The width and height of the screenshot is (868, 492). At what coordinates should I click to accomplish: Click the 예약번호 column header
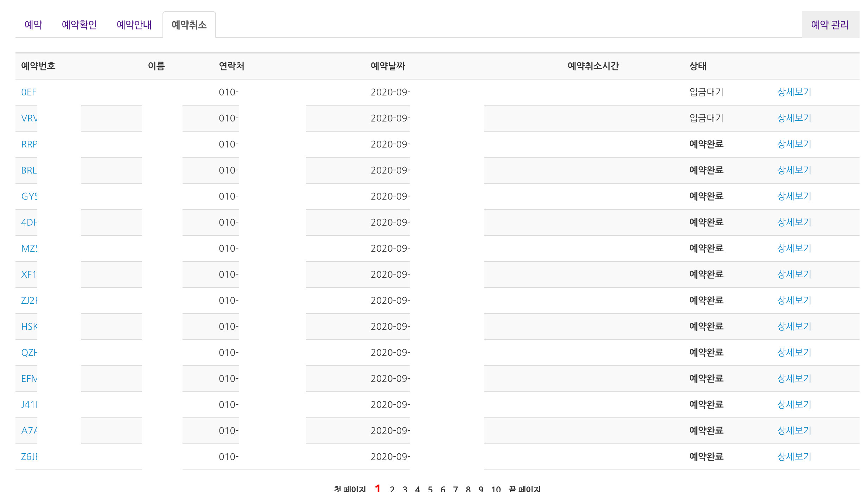point(38,66)
